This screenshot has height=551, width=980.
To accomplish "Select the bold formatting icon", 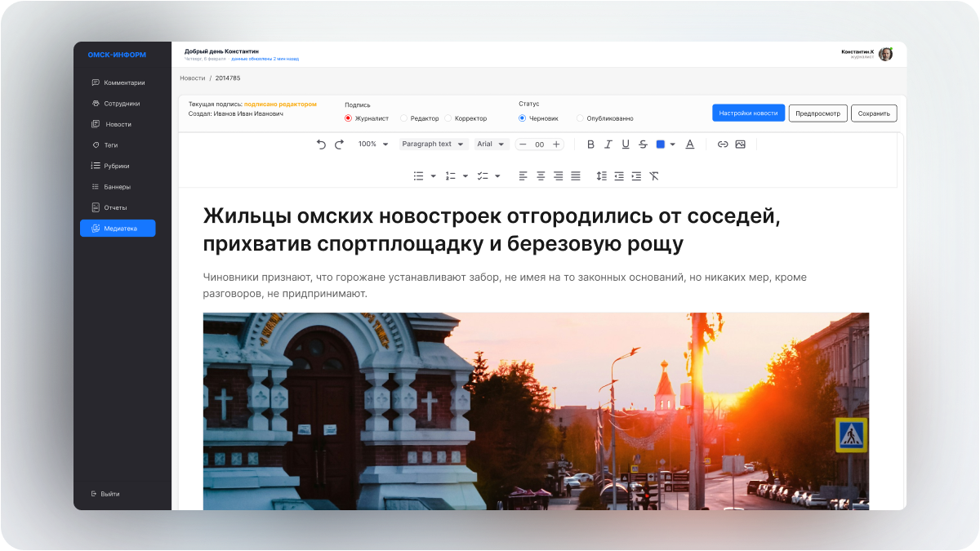I will (x=590, y=144).
